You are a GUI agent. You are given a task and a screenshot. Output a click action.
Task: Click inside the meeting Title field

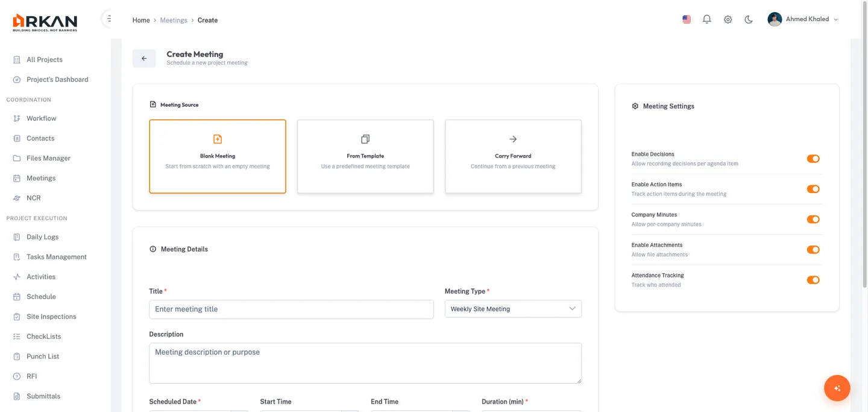291,309
